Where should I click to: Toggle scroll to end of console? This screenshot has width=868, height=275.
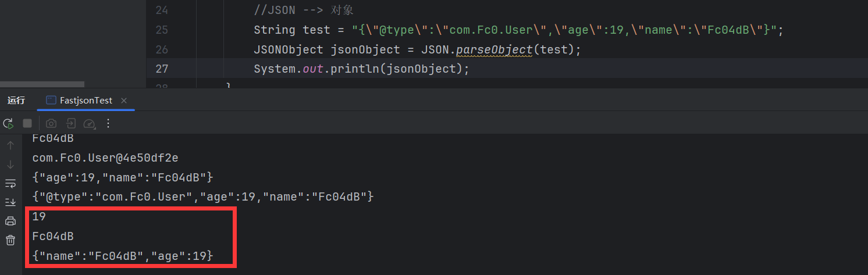click(10, 202)
